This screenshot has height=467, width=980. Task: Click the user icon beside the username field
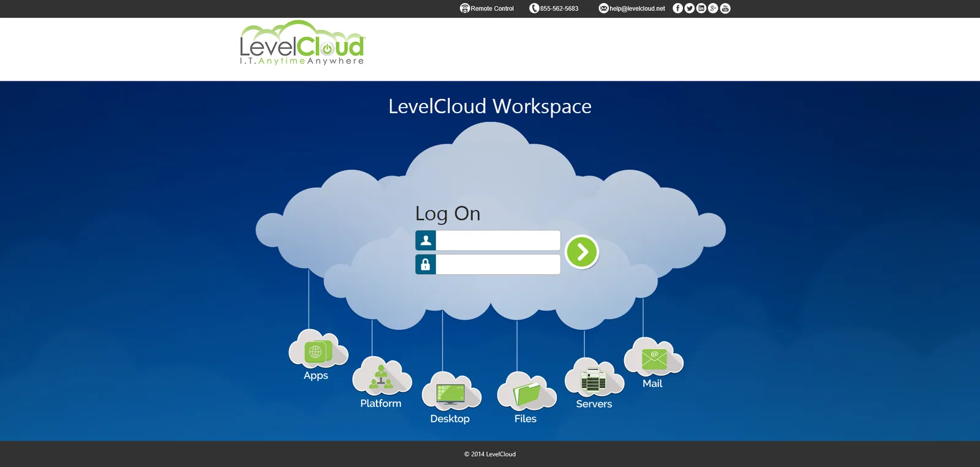coord(426,241)
